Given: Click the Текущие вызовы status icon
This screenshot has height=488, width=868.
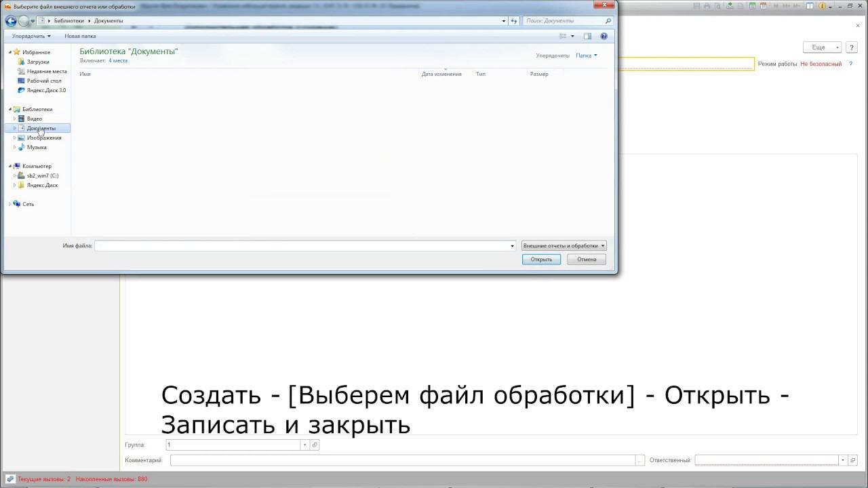Looking at the screenshot, I should click(x=10, y=479).
